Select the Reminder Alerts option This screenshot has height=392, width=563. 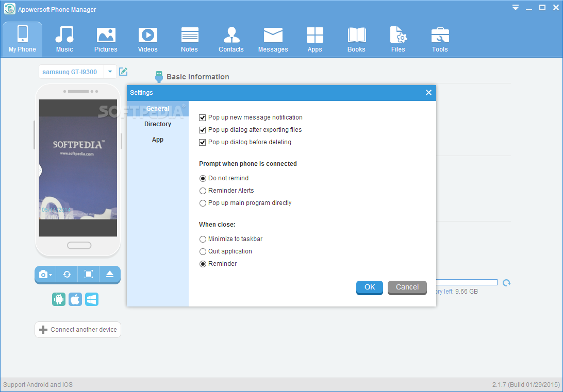pyautogui.click(x=203, y=191)
